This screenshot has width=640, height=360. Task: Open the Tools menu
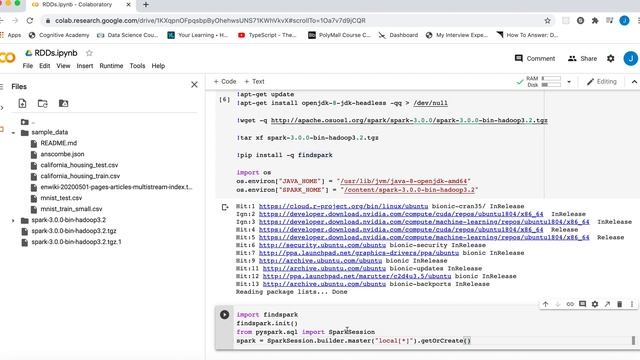(137, 66)
